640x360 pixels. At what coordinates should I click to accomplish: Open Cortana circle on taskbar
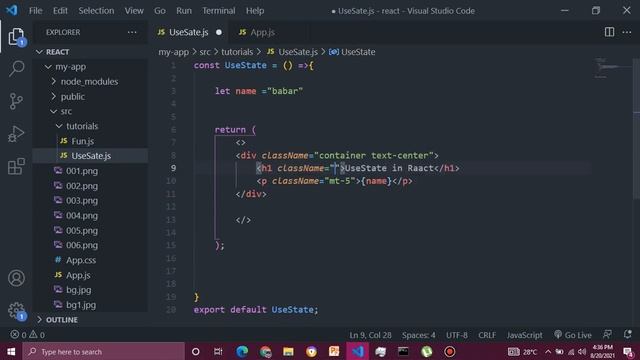196,351
